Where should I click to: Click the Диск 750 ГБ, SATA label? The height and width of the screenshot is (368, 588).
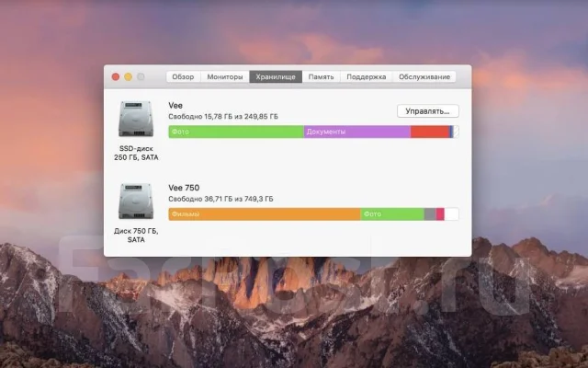(136, 236)
